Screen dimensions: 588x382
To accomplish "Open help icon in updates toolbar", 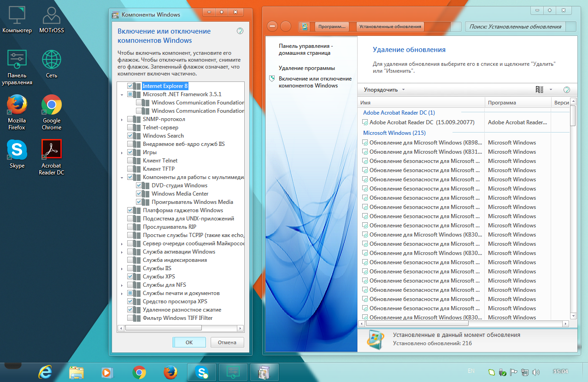I will pyautogui.click(x=567, y=90).
